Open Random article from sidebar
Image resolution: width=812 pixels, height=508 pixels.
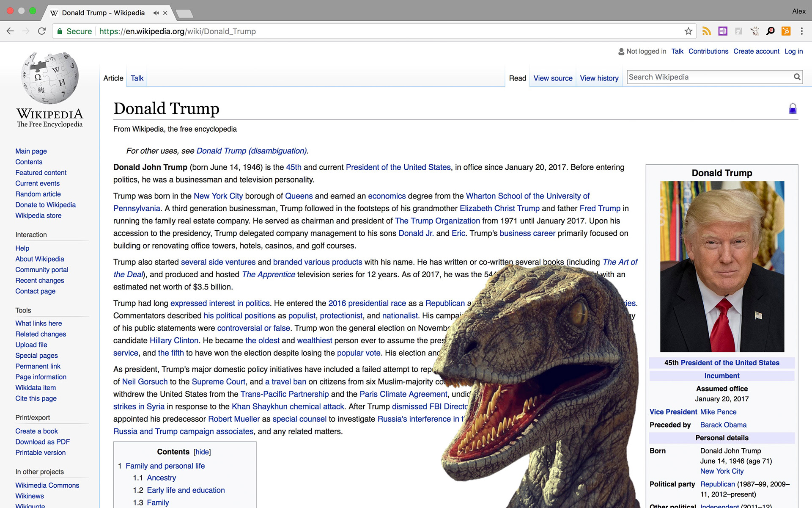pos(38,194)
